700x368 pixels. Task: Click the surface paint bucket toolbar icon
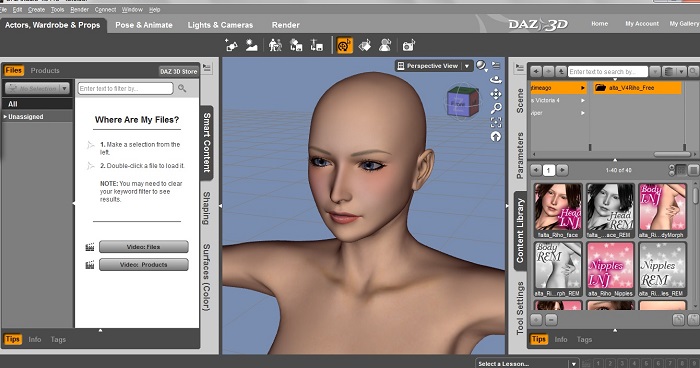point(365,45)
